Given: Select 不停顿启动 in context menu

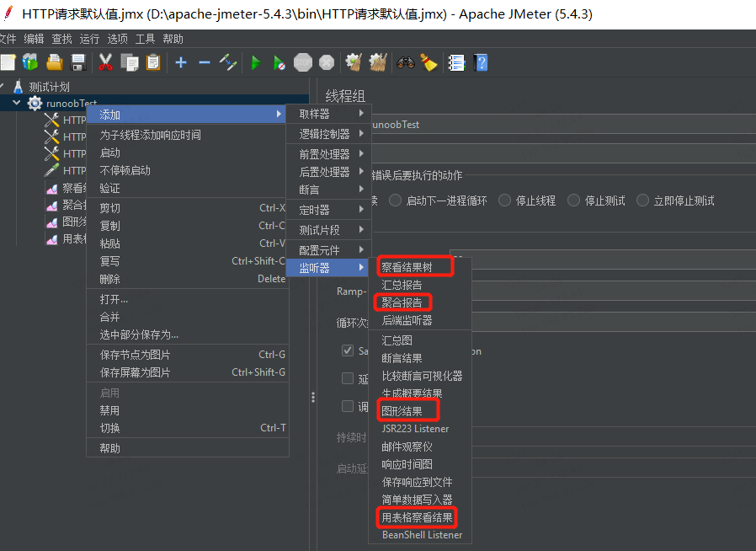Looking at the screenshot, I should tap(188, 170).
